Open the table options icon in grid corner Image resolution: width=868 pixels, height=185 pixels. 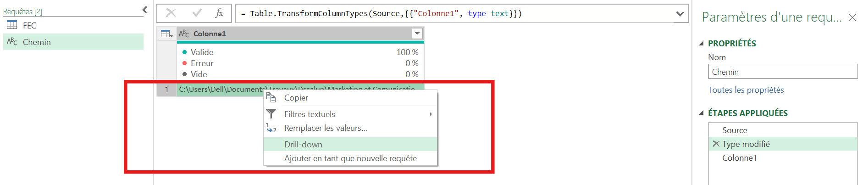point(167,34)
